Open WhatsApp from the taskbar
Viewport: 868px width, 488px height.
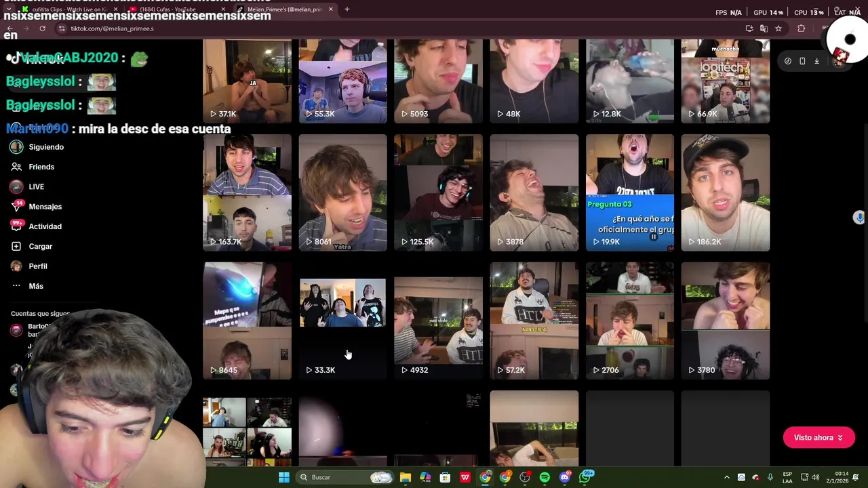[585, 477]
